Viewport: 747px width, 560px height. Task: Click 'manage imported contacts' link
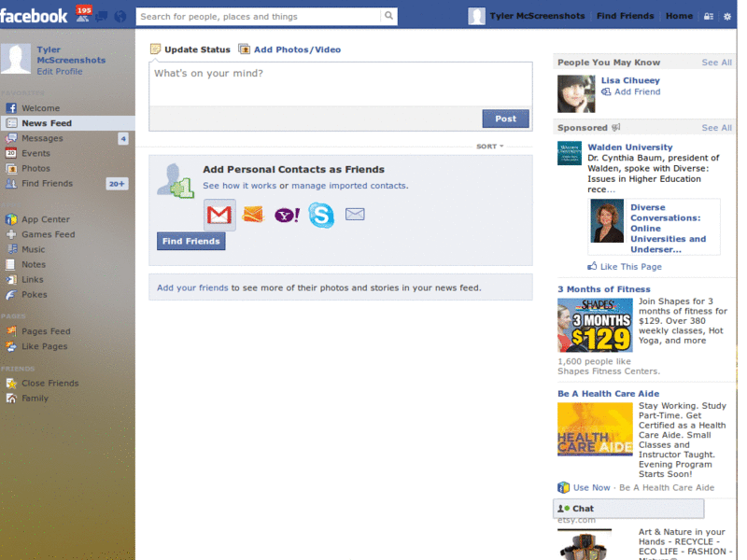(x=348, y=186)
